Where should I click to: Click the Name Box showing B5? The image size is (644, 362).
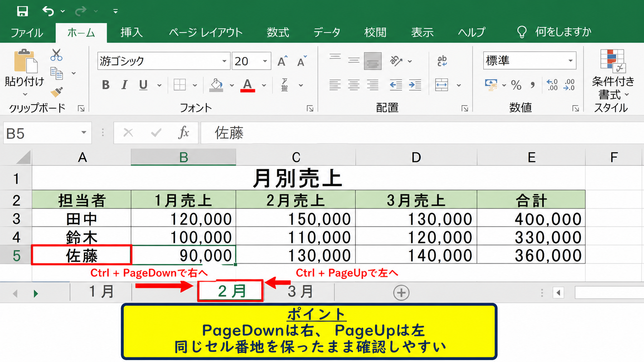tap(47, 133)
